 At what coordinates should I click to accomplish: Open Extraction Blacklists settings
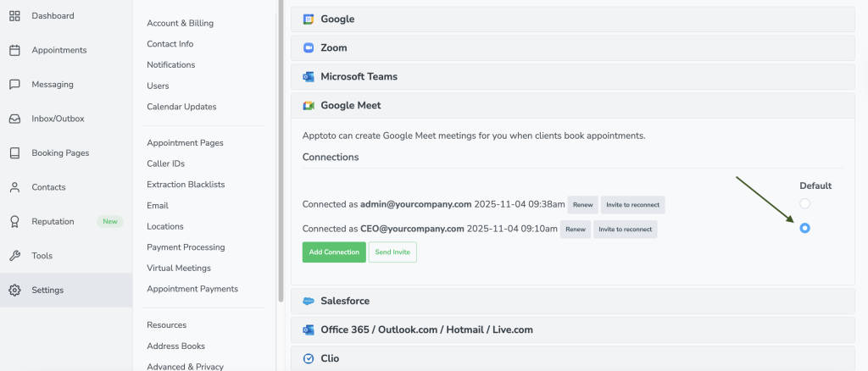[186, 185]
